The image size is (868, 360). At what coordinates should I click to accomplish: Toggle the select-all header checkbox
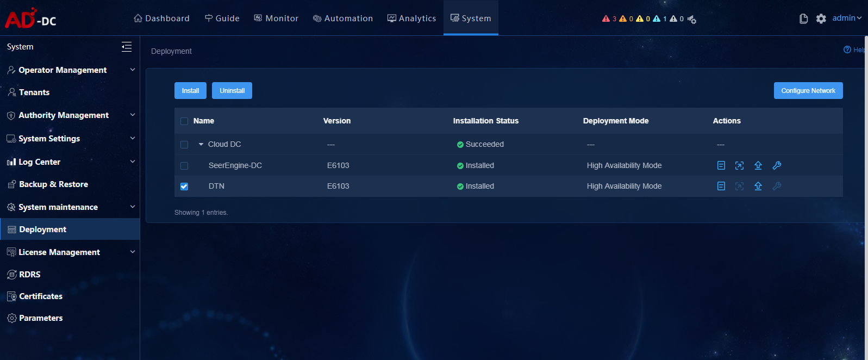pyautogui.click(x=184, y=121)
